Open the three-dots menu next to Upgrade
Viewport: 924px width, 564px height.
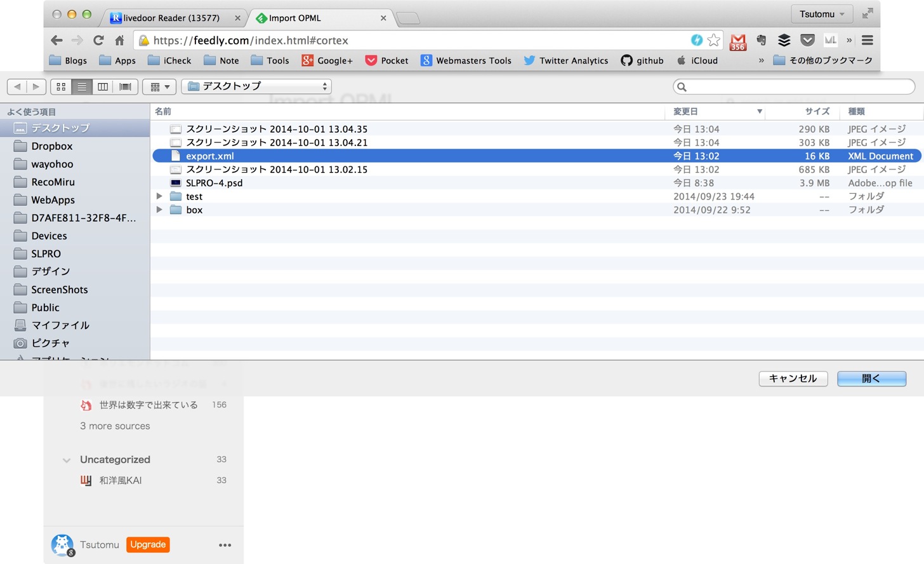click(225, 545)
